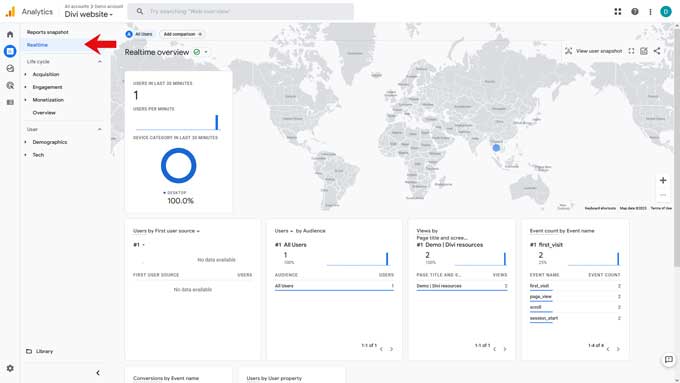Click the All Users row in Audience table
The height and width of the screenshot is (383, 680).
(x=334, y=286)
